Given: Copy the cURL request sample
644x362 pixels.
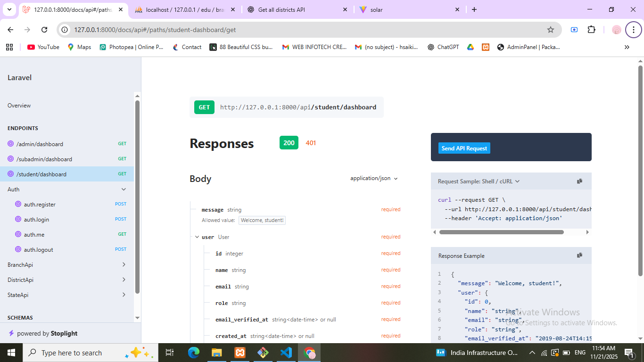Looking at the screenshot, I should point(579,181).
